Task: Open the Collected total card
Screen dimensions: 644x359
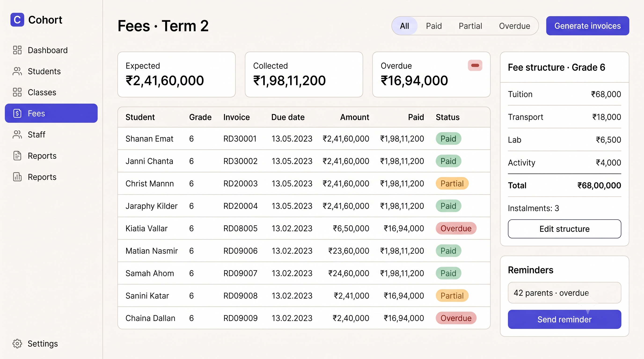Action: [304, 74]
